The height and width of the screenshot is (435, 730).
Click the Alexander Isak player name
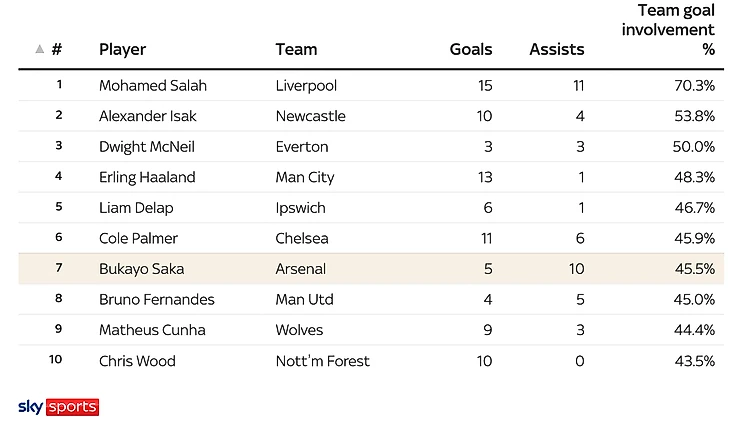tap(147, 116)
